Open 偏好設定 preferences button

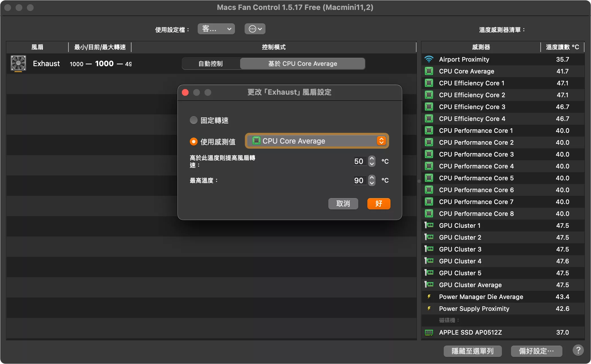pos(536,351)
